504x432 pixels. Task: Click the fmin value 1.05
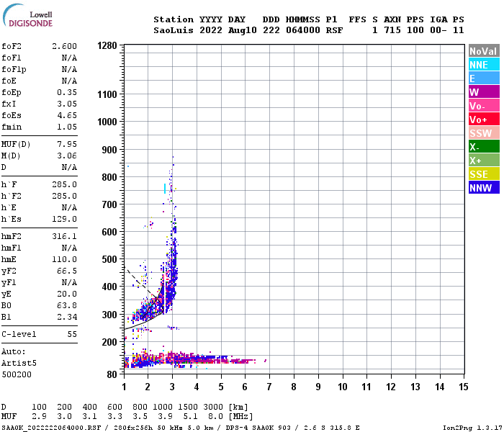(67, 127)
